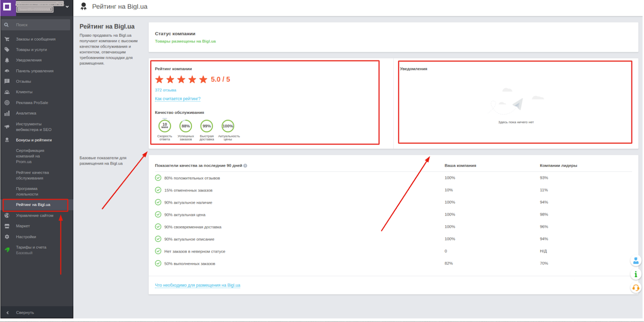Click check icon for 15% отмененных заказов

click(158, 190)
